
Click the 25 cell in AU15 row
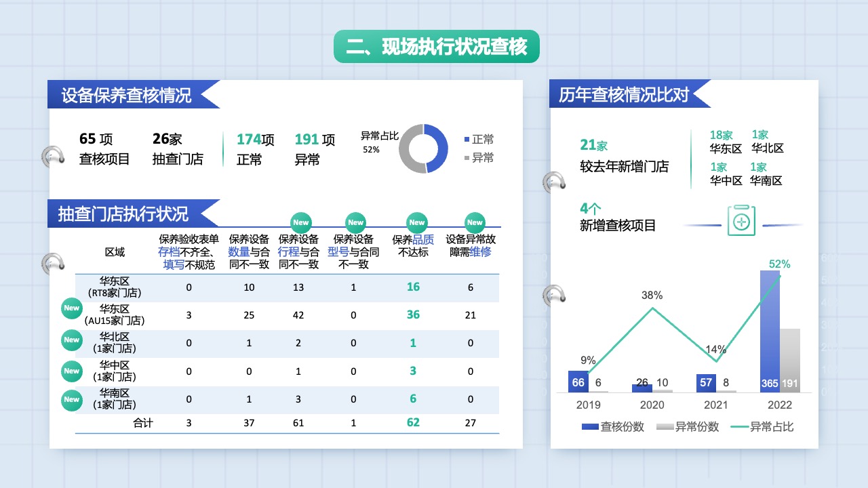click(249, 315)
